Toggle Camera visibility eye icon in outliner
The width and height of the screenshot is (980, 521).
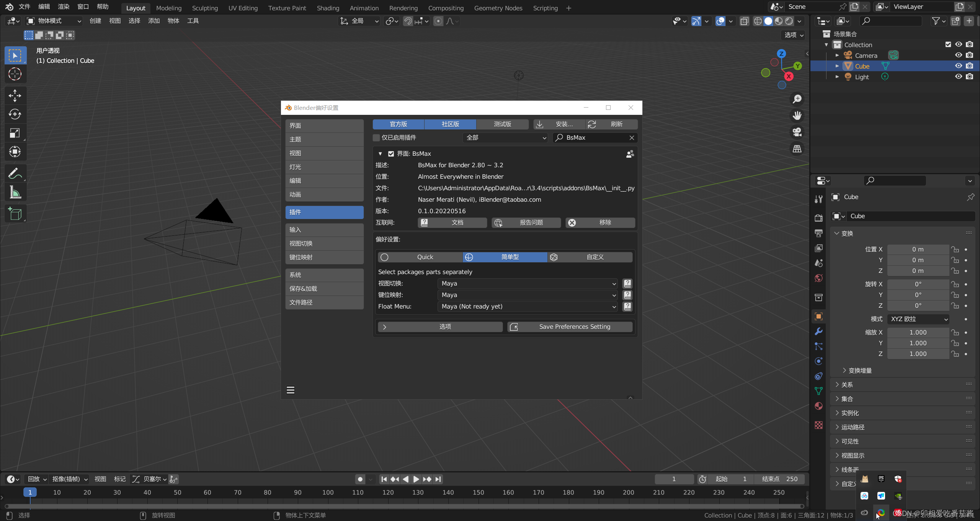[959, 55]
